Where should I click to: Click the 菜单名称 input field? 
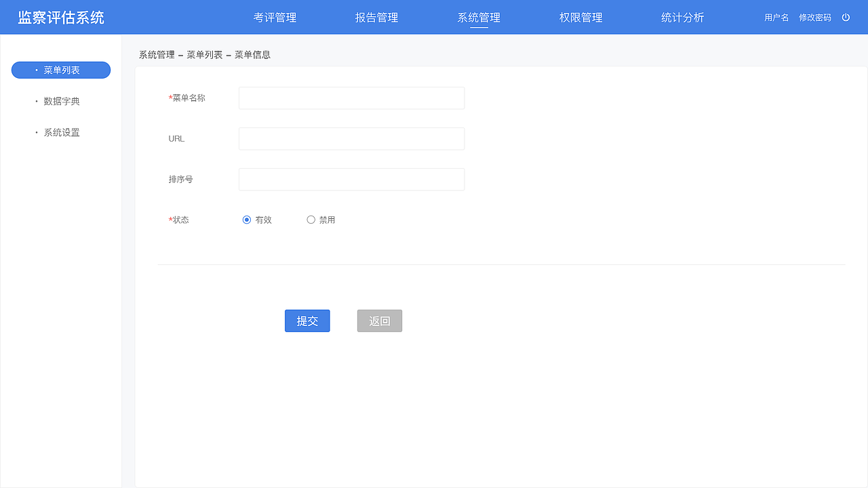(351, 98)
